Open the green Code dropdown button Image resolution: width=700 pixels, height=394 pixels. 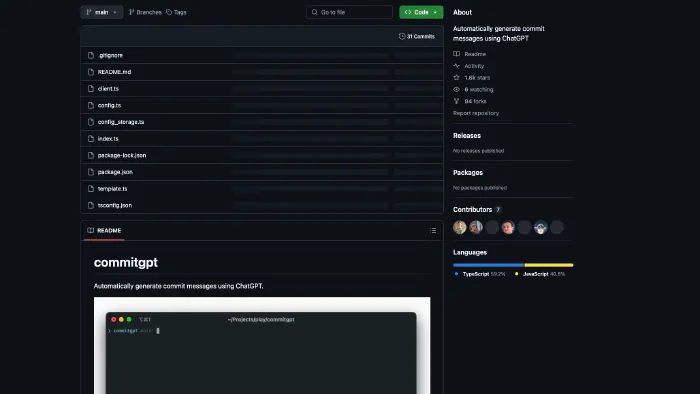point(421,12)
